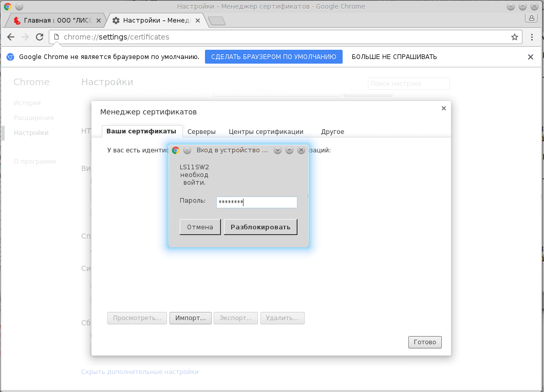Image resolution: width=544 pixels, height=392 pixels.
Task: Switch to the Серверы tab
Action: (201, 132)
